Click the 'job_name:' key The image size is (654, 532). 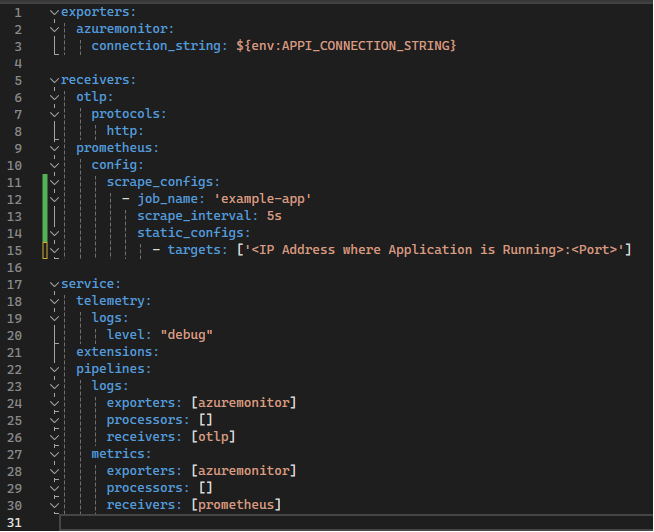(x=171, y=199)
